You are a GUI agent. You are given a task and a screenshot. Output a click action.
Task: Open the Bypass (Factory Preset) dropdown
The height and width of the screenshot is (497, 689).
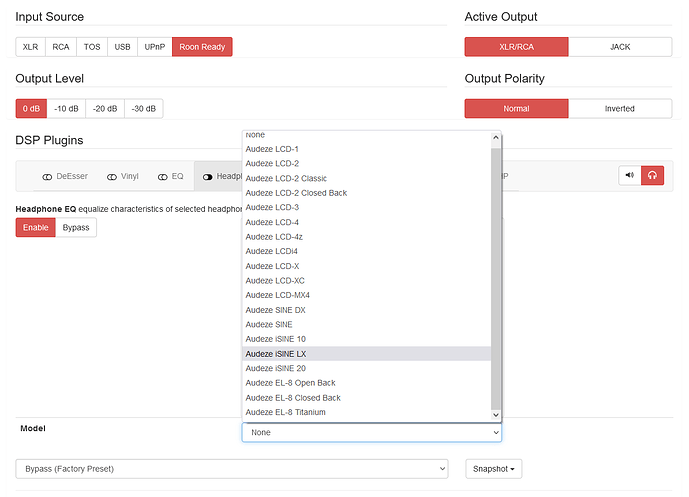[232, 469]
